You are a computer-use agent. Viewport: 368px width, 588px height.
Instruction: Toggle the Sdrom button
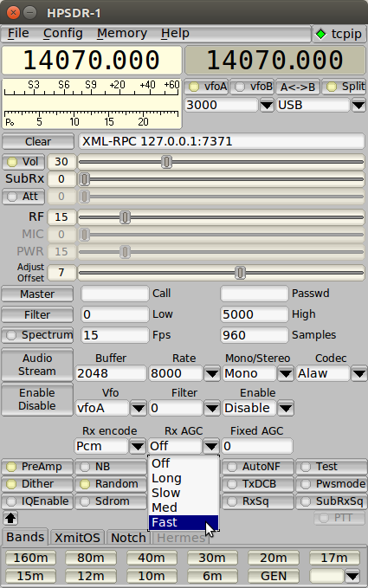111,501
